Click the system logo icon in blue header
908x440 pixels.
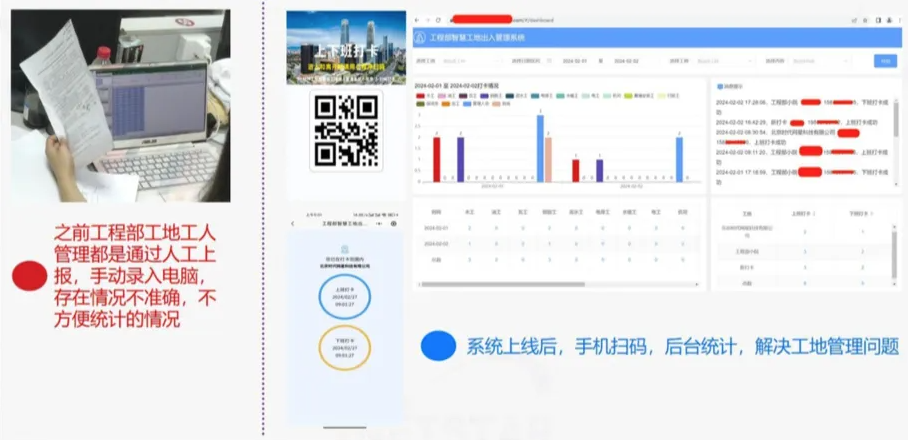(421, 38)
